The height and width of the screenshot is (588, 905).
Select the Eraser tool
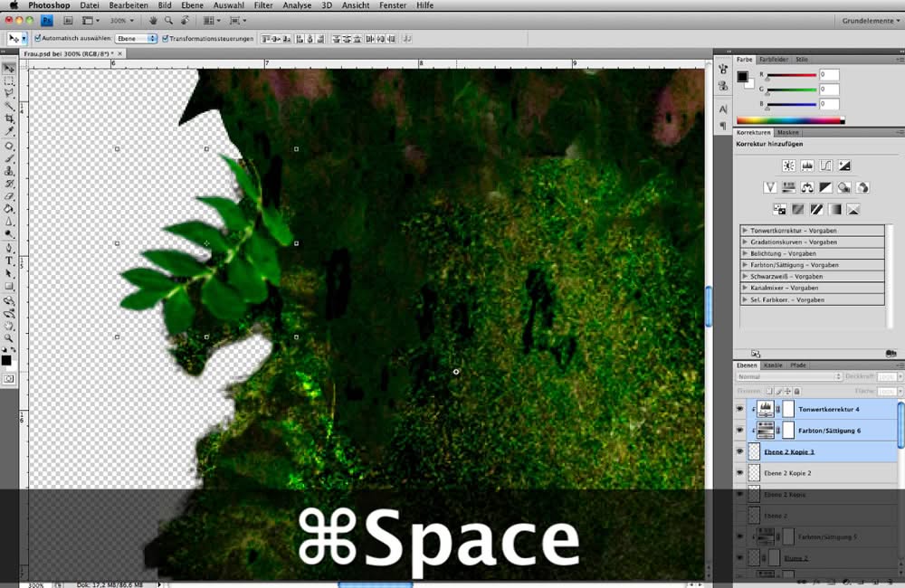[x=9, y=197]
